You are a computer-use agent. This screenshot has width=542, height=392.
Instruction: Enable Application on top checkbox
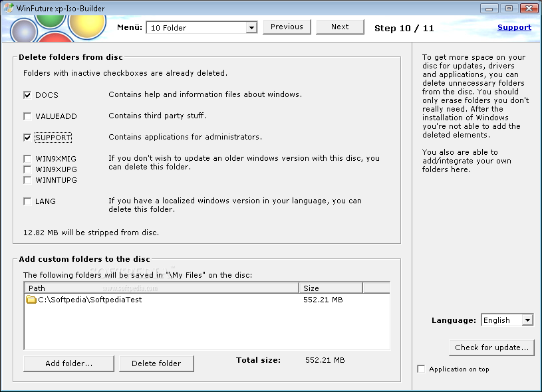[x=422, y=369]
